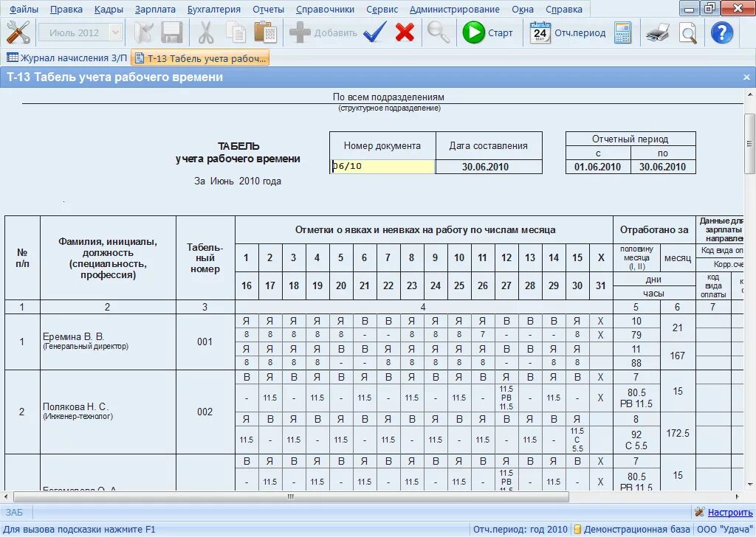Image resolution: width=756 pixels, height=537 pixels.
Task: Close the Т-13 Табель panel with X
Action: [x=746, y=77]
